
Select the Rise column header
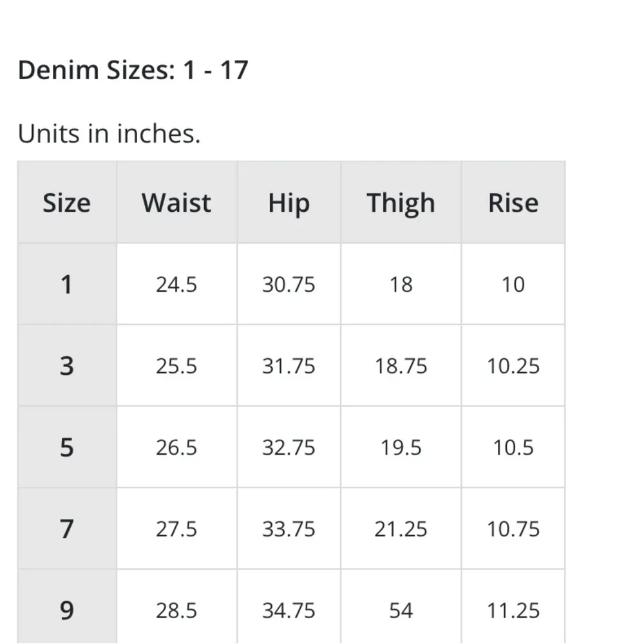(513, 203)
